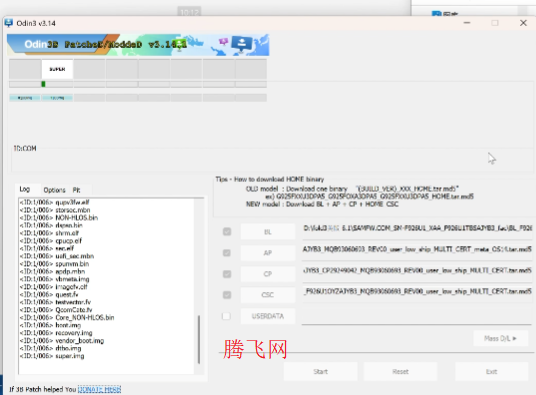Click the SUPER status slot box
The height and width of the screenshot is (395, 536).
click(57, 69)
